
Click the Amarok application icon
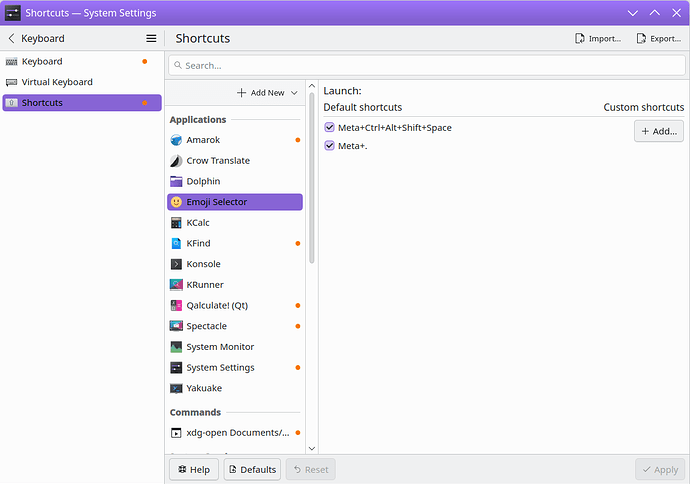point(176,140)
